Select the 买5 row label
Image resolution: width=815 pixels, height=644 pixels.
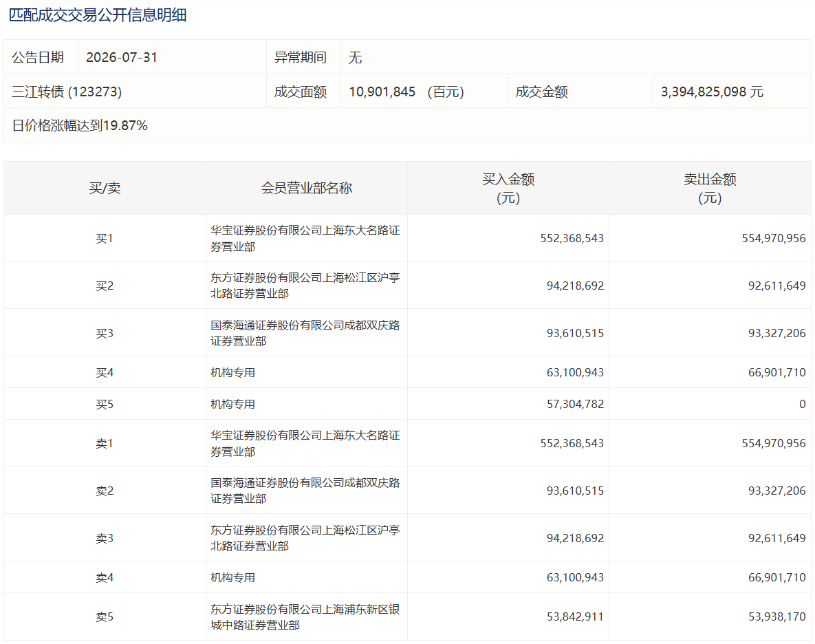click(105, 404)
